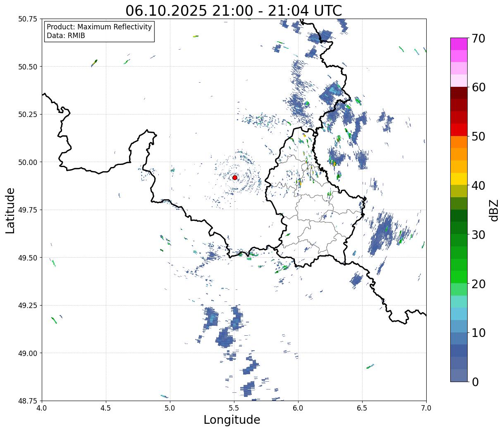Click longitude tick label "6.5"
This screenshot has width=504, height=430.
[362, 408]
